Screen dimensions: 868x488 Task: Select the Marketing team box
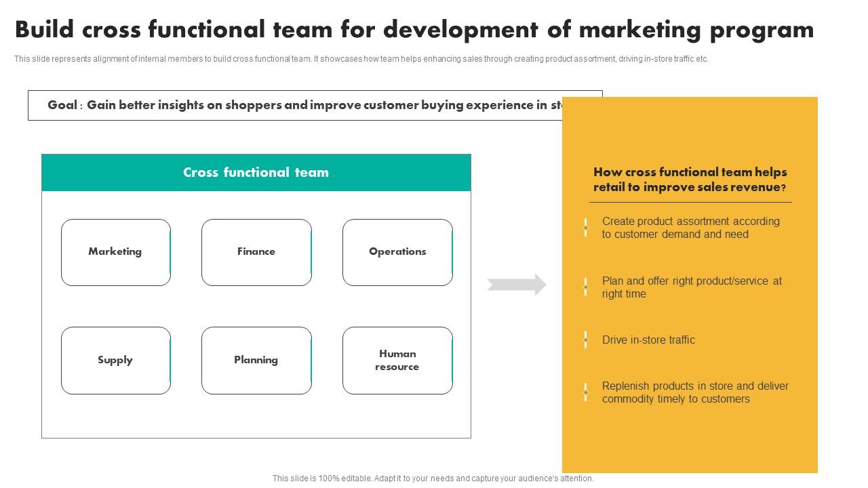pos(115,251)
